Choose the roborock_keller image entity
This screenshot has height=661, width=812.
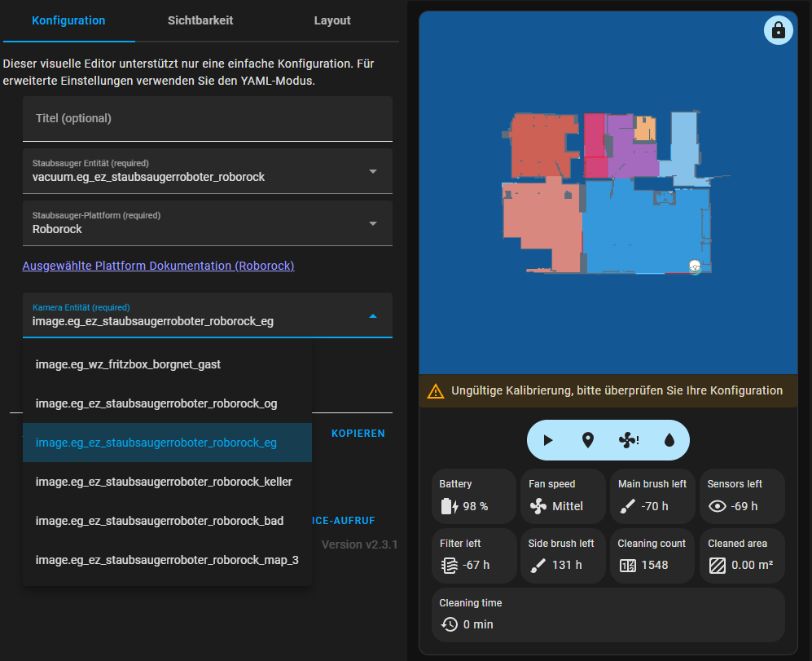click(x=164, y=482)
